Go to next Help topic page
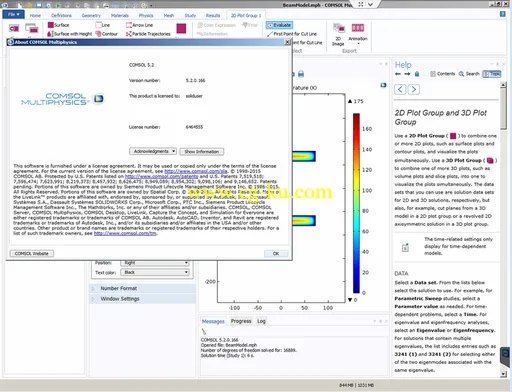Viewport: 512px width, 392px height. point(414,89)
